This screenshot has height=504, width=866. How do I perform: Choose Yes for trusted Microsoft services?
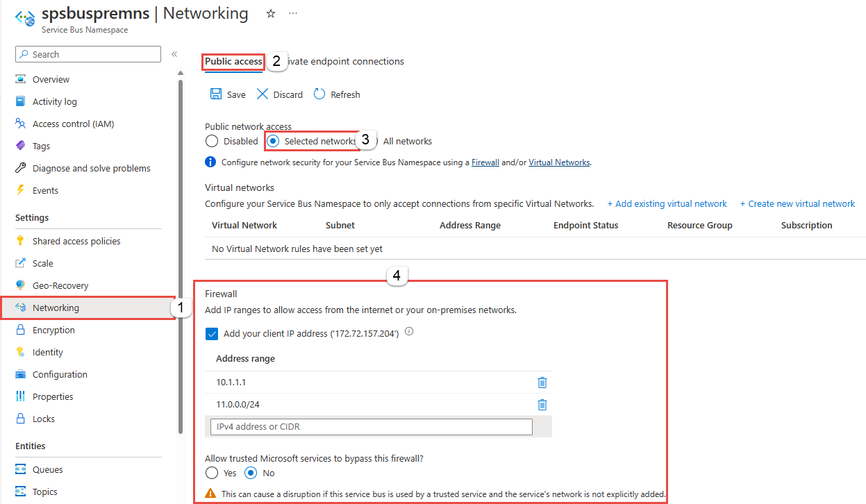click(x=212, y=473)
